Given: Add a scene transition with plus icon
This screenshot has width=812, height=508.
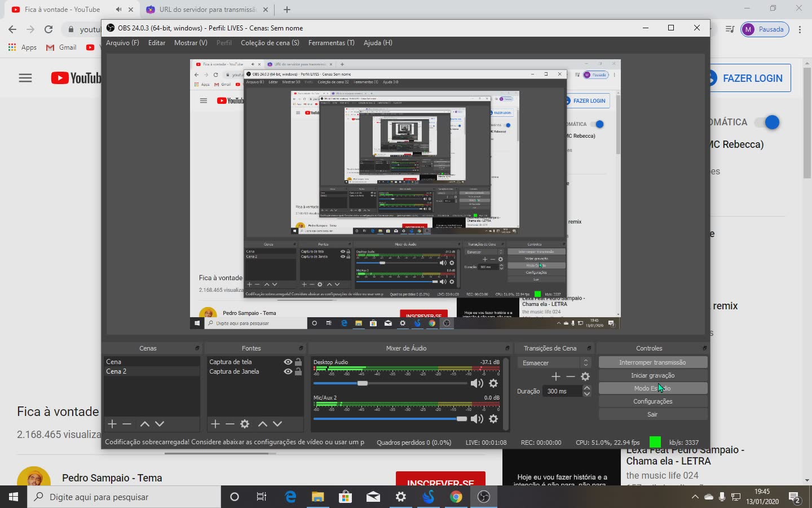Looking at the screenshot, I should [x=556, y=376].
